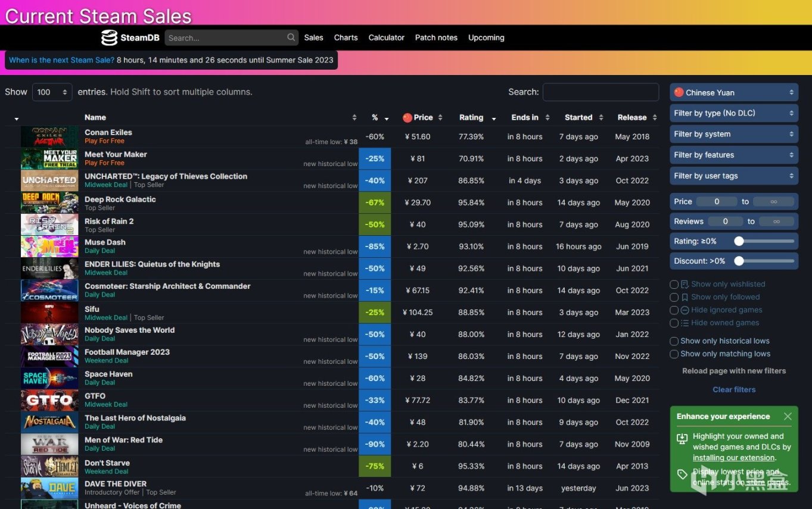Click the Reviews maximum infinity field

(x=776, y=221)
